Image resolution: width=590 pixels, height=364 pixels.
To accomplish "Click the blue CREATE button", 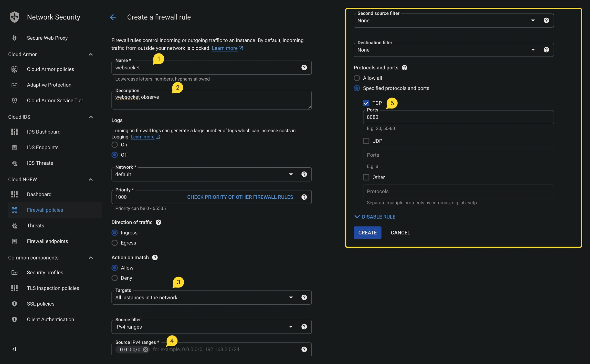I will coord(367,233).
